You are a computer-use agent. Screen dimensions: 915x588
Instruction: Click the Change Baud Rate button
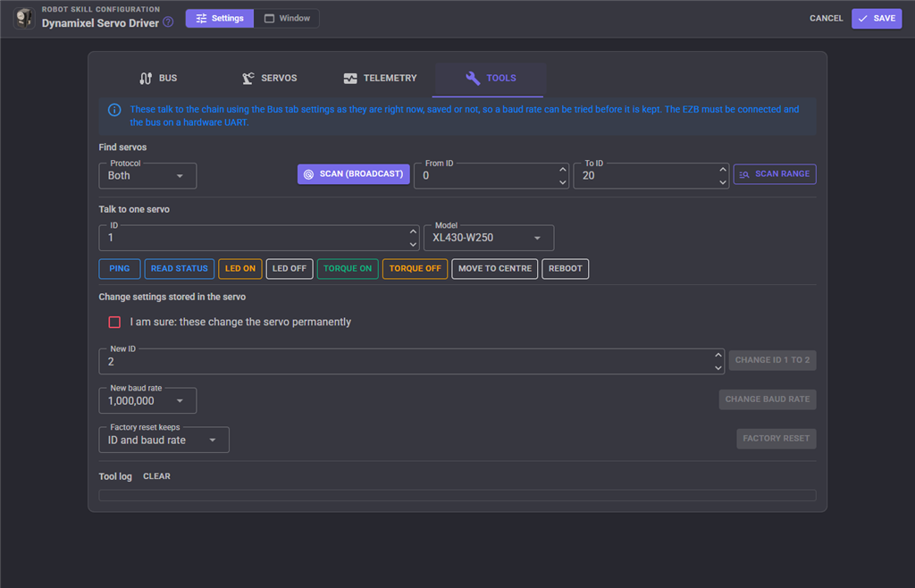768,399
